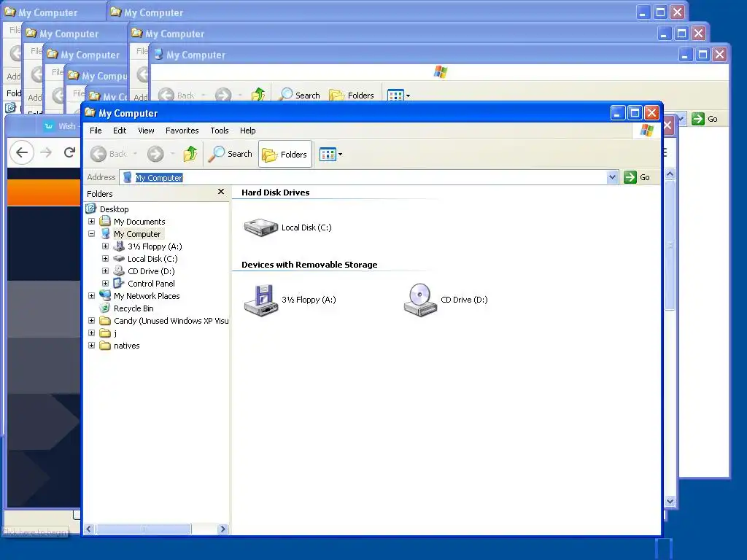Click Hard Disk Drives group header

click(x=275, y=192)
